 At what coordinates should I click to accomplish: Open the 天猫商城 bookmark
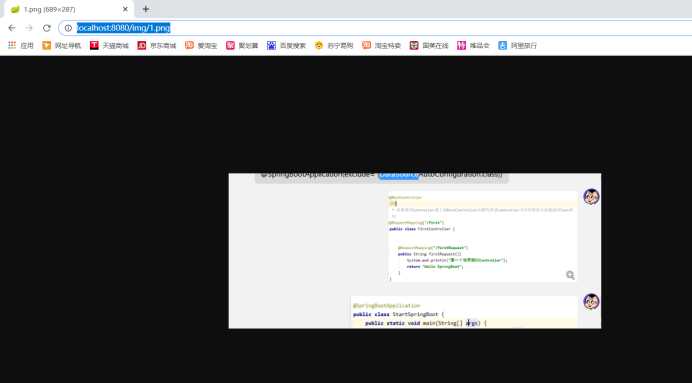[109, 45]
